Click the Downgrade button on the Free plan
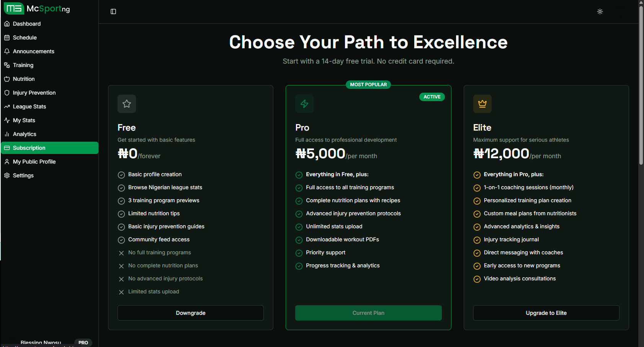This screenshot has height=347, width=644. pyautogui.click(x=190, y=313)
